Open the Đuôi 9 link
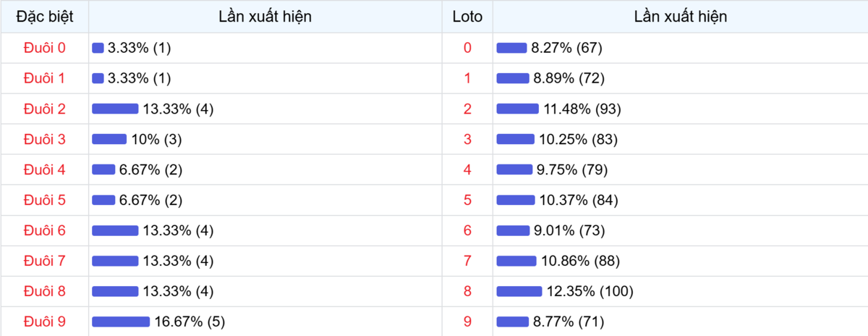This screenshot has height=336, width=868. [x=44, y=322]
